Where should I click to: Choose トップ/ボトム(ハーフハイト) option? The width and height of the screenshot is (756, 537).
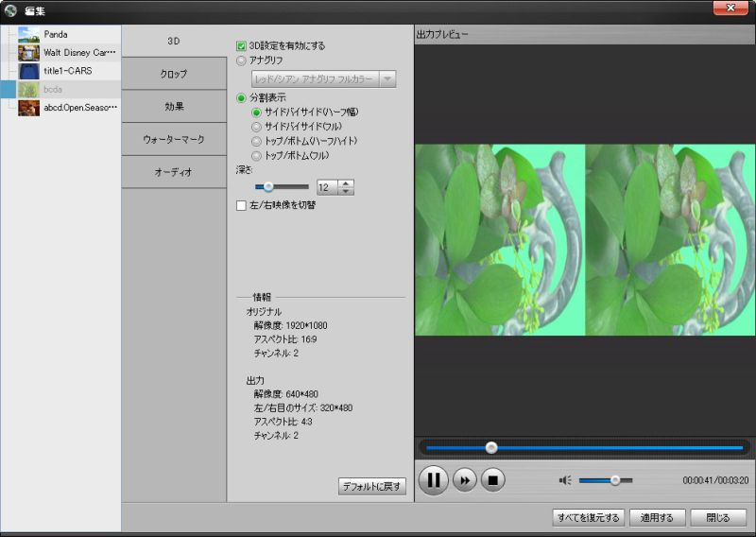256,142
